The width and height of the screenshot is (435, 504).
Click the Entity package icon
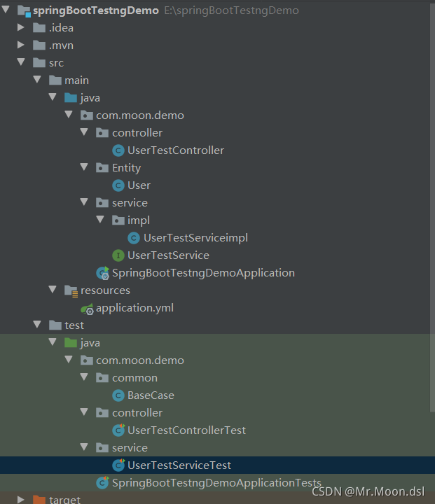[x=102, y=167]
